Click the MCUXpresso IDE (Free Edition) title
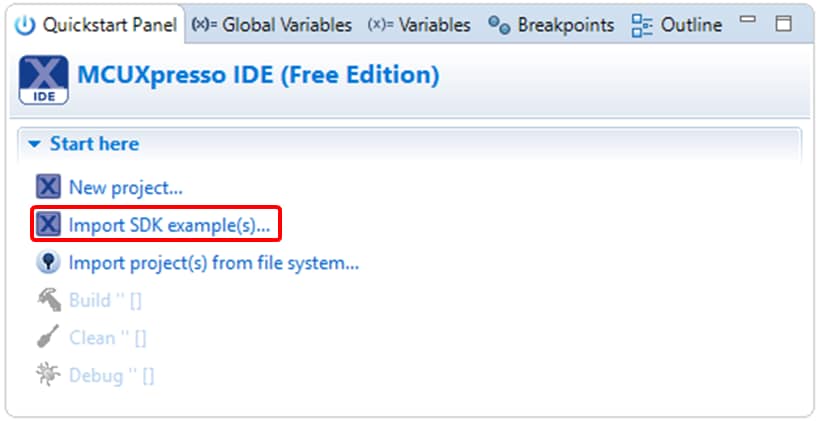This screenshot has width=818, height=421. point(258,75)
